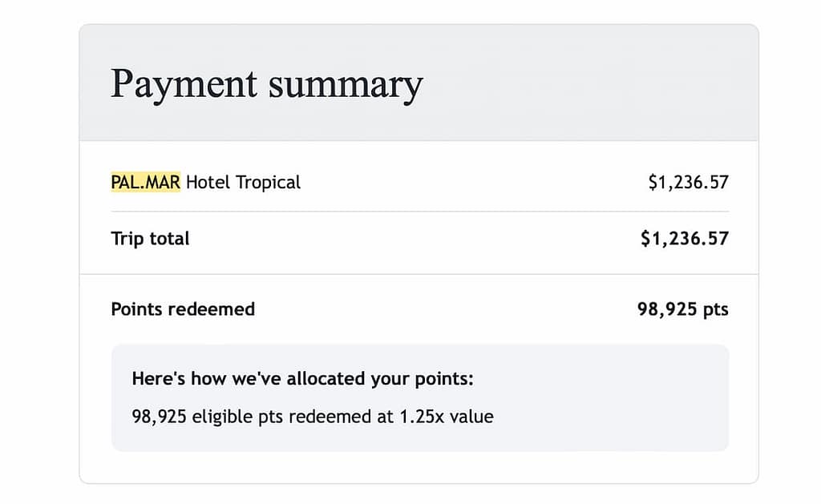Click the word "allocated" in allocation heading
Screen dimensions: 821x504
tap(324, 378)
